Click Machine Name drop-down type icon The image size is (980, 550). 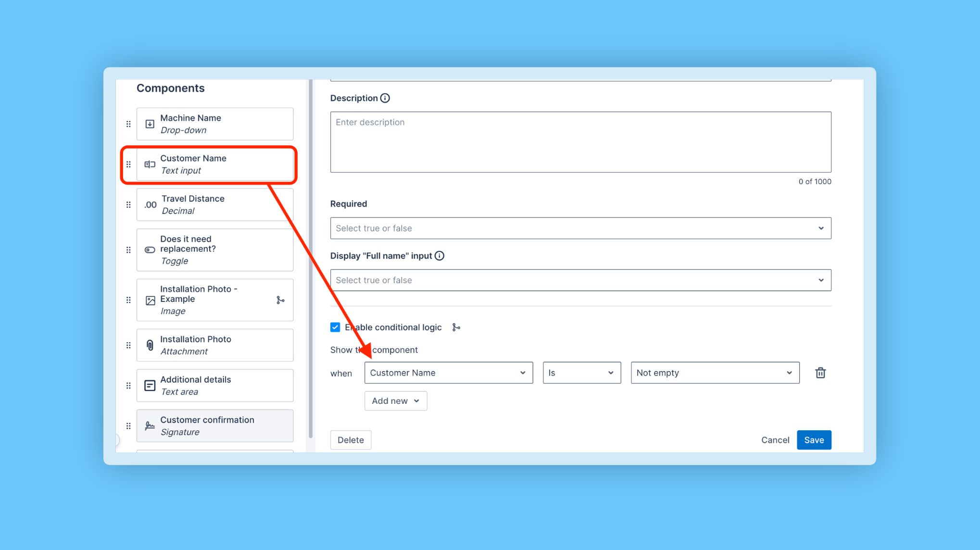pyautogui.click(x=150, y=124)
